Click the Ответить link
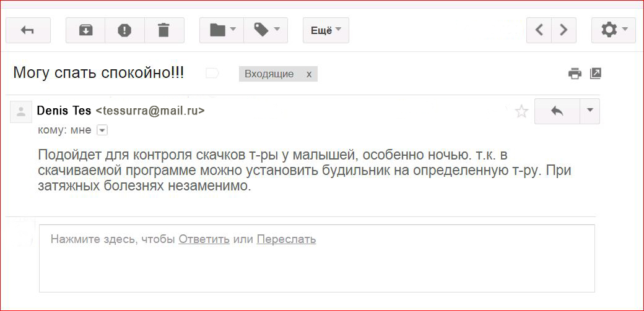Image resolution: width=644 pixels, height=311 pixels. (204, 239)
